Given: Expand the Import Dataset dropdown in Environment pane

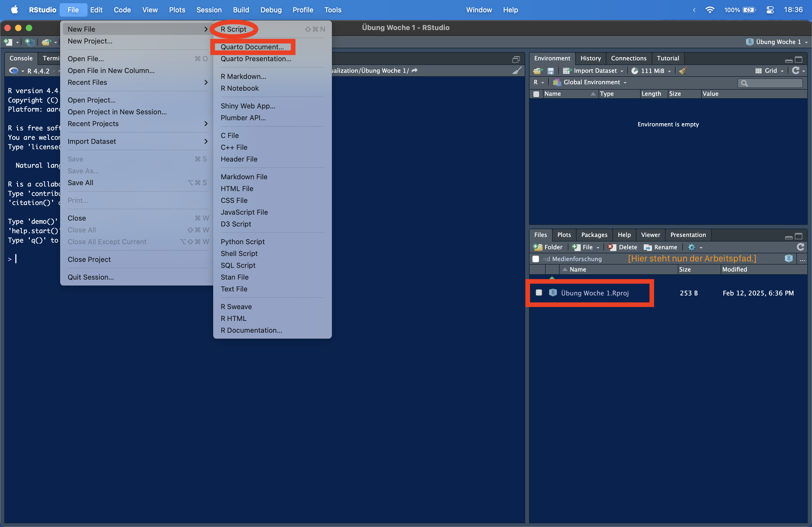Looking at the screenshot, I should [622, 71].
